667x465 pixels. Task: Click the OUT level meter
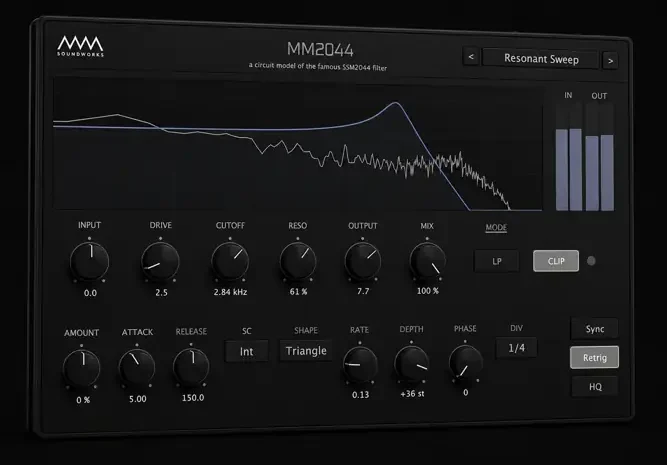click(599, 157)
